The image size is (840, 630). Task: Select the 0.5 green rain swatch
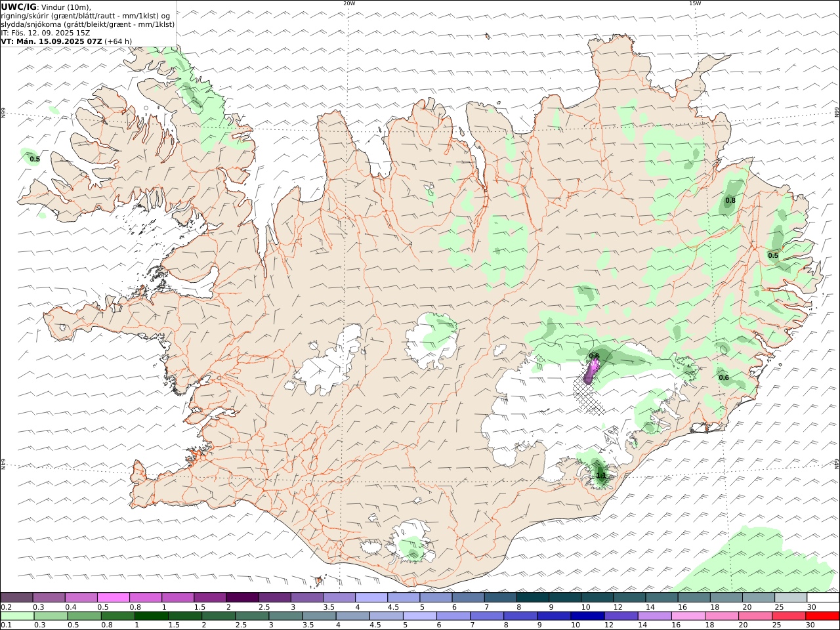click(83, 616)
